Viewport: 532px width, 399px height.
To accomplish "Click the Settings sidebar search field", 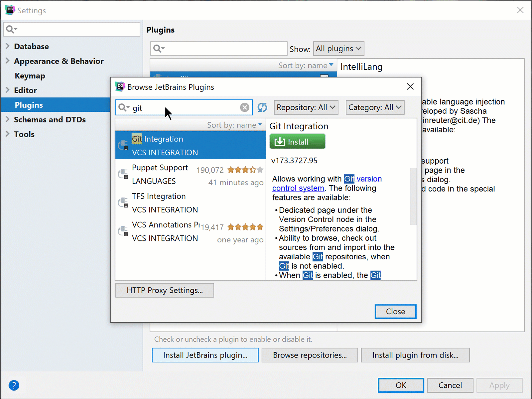I will tap(71, 29).
